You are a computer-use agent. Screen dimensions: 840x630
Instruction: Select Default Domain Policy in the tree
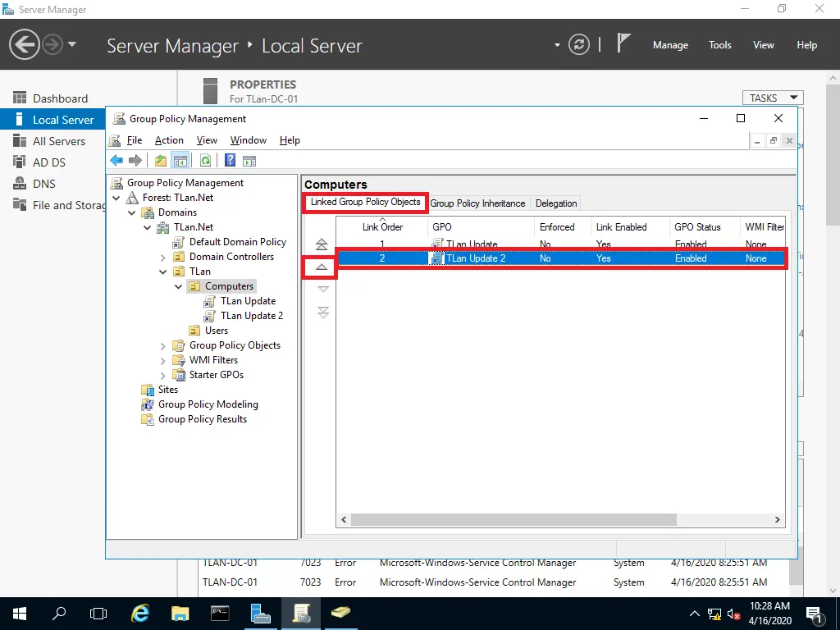[237, 242]
